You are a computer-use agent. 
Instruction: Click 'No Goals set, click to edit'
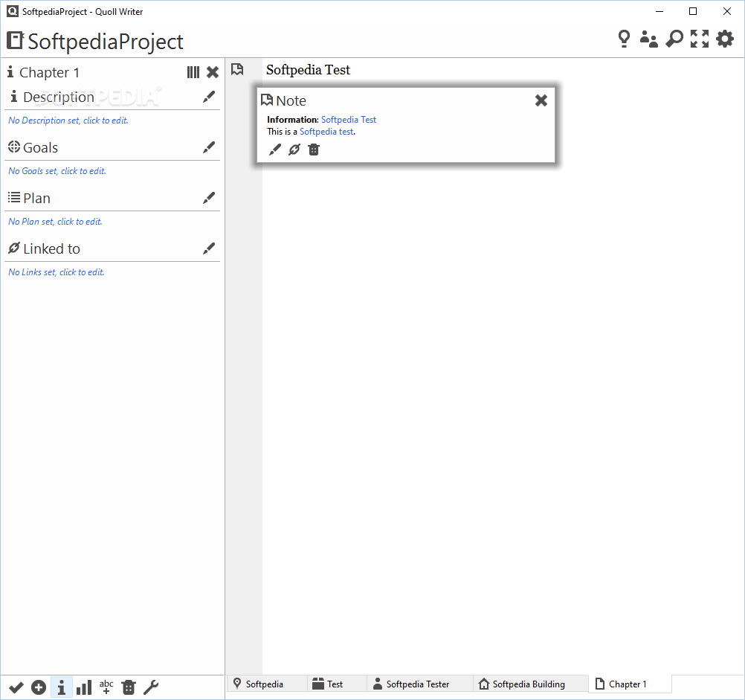coord(57,171)
